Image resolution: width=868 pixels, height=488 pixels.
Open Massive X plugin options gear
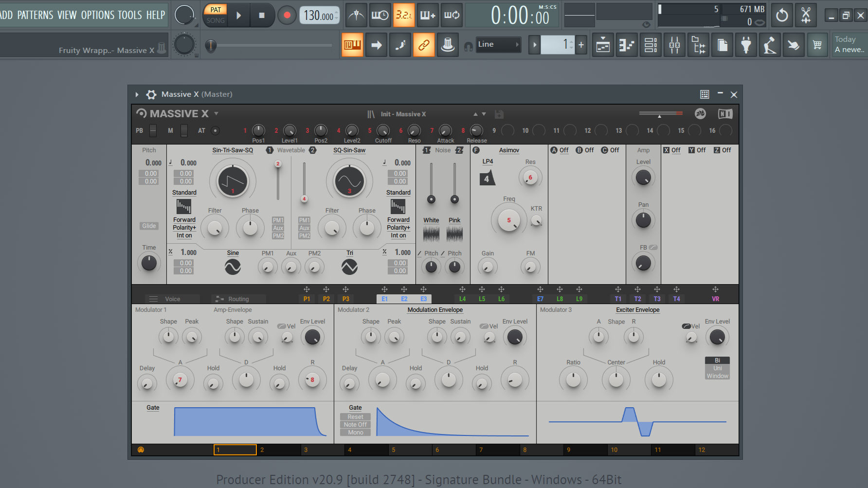click(x=151, y=94)
